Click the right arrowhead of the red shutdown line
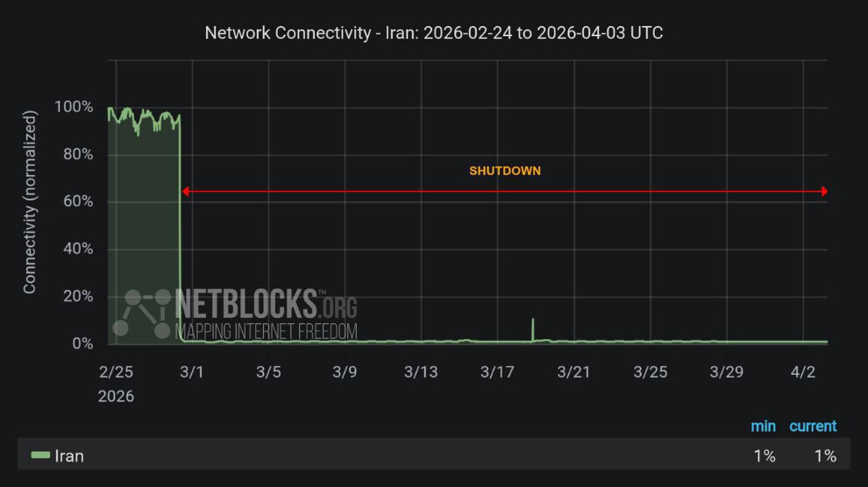This screenshot has width=868, height=487. 823,191
